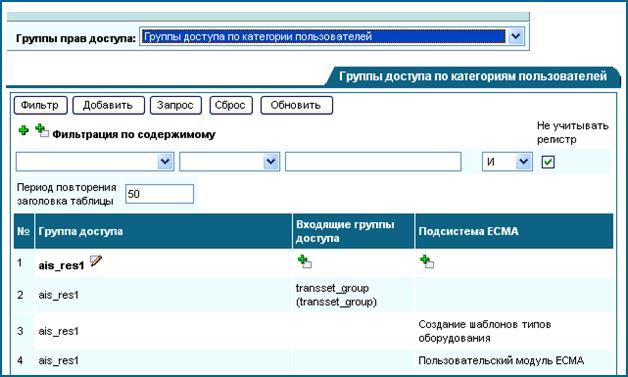Click ais_res1 in row 3
Screen dimensions: 628x377
pyautogui.click(x=58, y=331)
